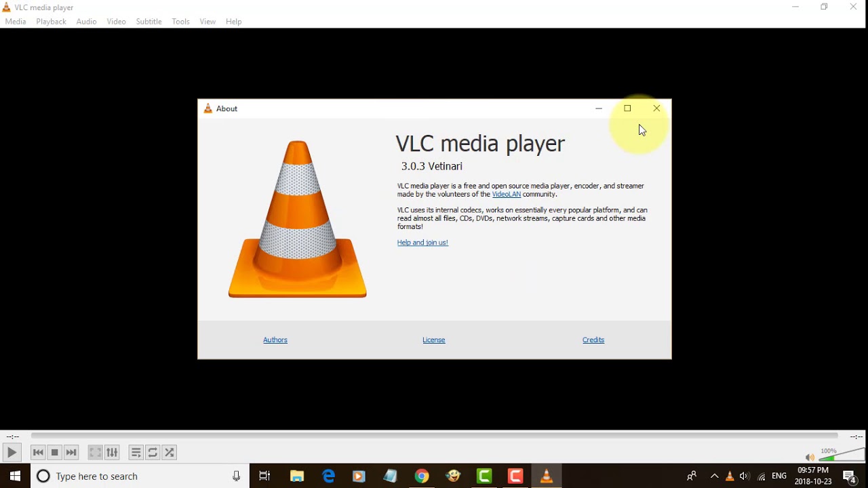Open People icon in system tray

click(x=692, y=476)
